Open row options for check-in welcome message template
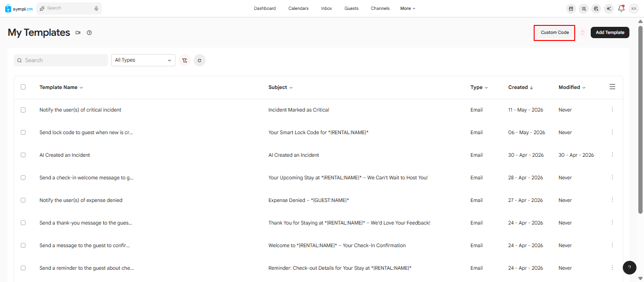644x282 pixels. point(612,177)
